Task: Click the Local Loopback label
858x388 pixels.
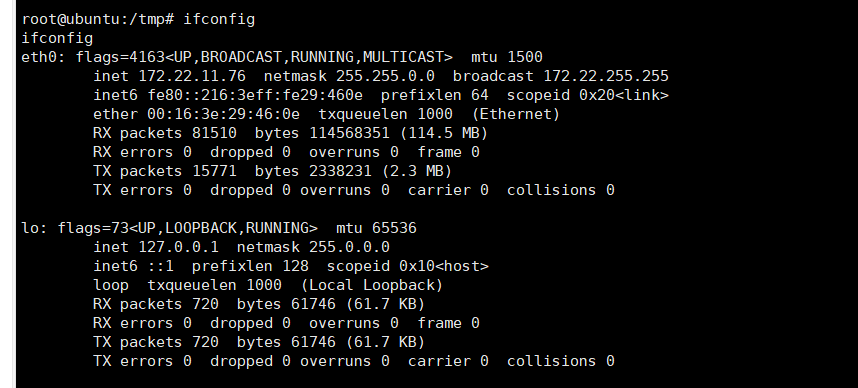Action: pos(372,285)
